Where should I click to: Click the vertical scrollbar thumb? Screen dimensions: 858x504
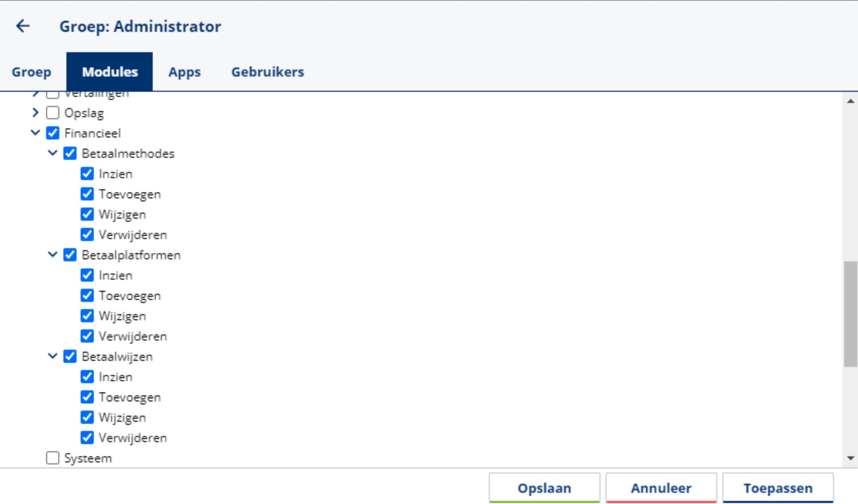pyautogui.click(x=850, y=314)
